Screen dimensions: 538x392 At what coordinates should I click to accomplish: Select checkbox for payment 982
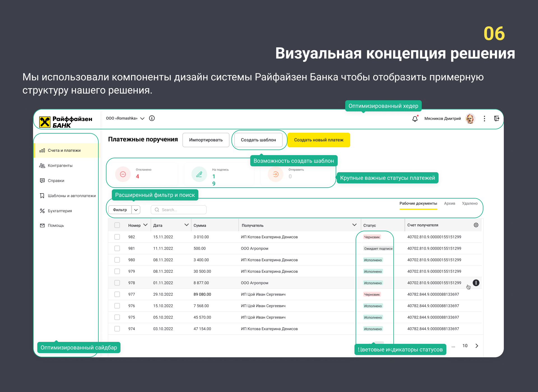click(117, 237)
